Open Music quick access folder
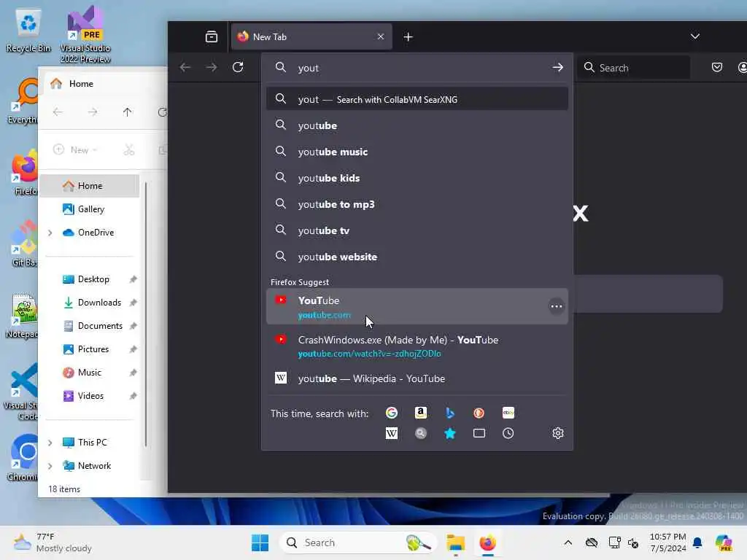The height and width of the screenshot is (560, 747). coord(90,373)
